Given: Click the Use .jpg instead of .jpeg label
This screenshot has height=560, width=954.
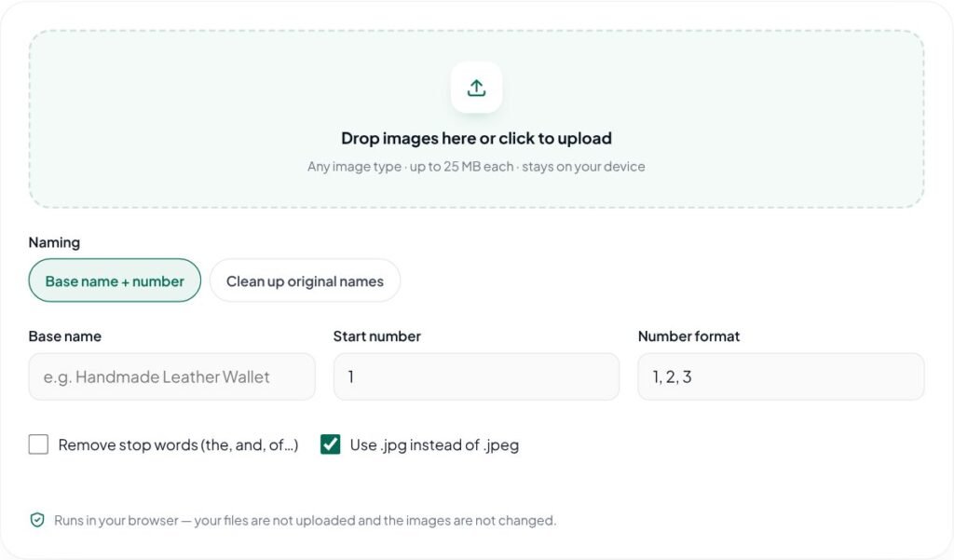Looking at the screenshot, I should point(434,445).
